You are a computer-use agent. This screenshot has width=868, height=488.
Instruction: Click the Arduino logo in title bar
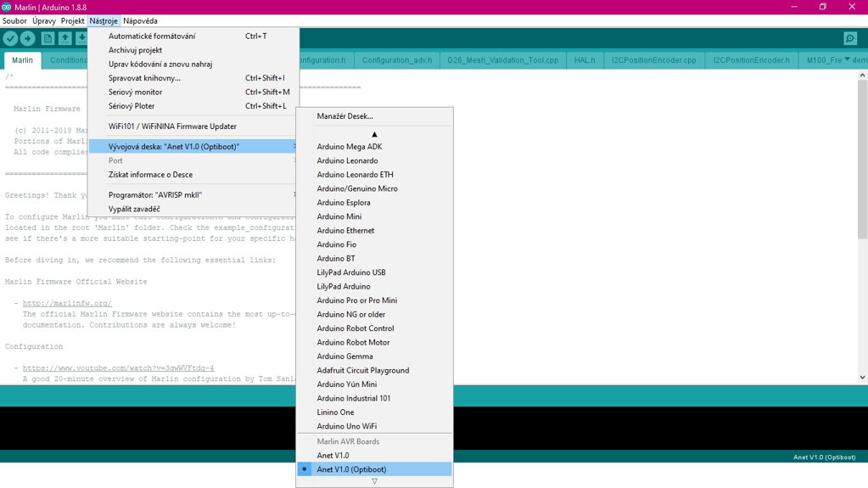(x=6, y=7)
